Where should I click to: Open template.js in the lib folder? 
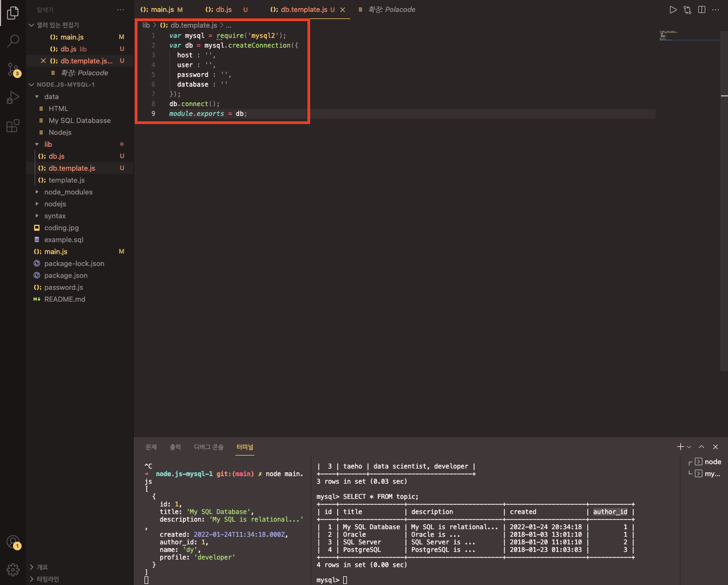[x=80, y=180]
